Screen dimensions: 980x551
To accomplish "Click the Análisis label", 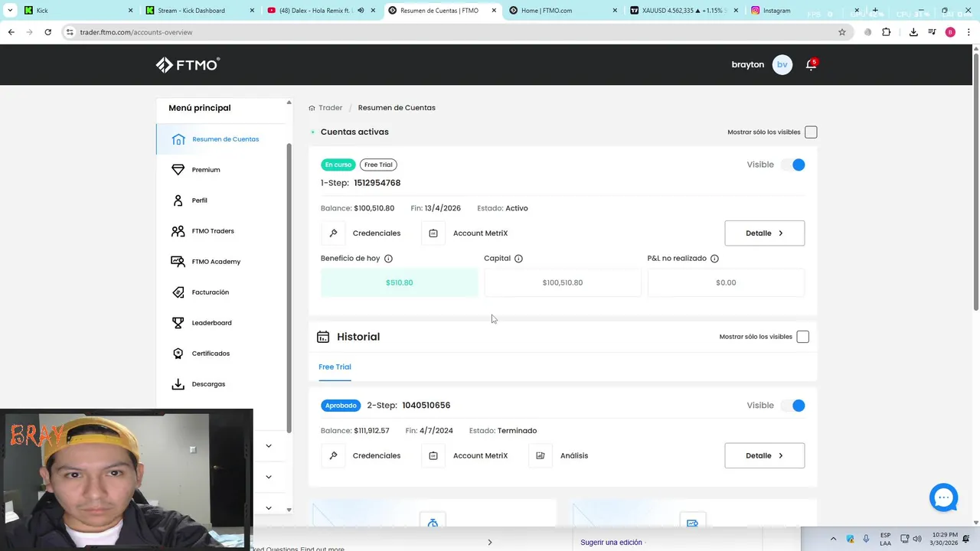I will (574, 456).
